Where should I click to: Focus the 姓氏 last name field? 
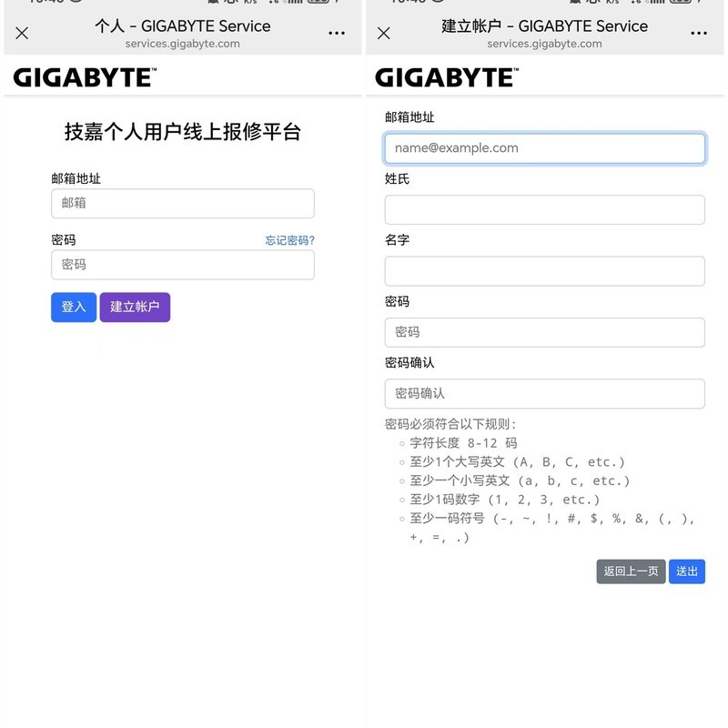click(x=544, y=209)
